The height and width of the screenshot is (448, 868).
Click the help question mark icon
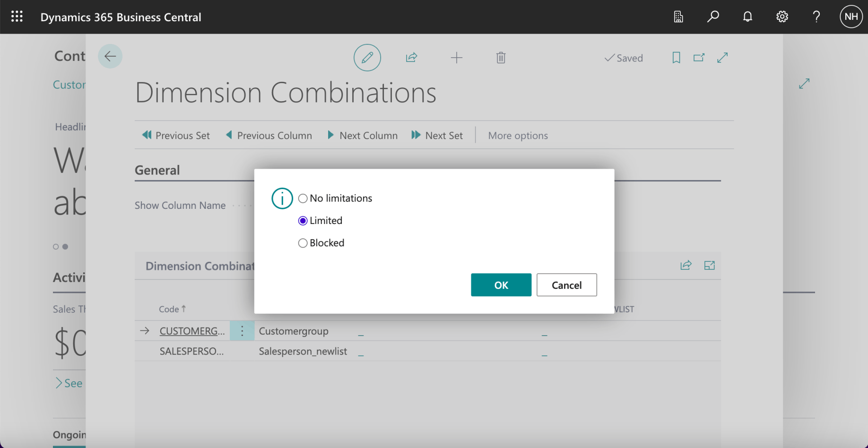tap(816, 17)
